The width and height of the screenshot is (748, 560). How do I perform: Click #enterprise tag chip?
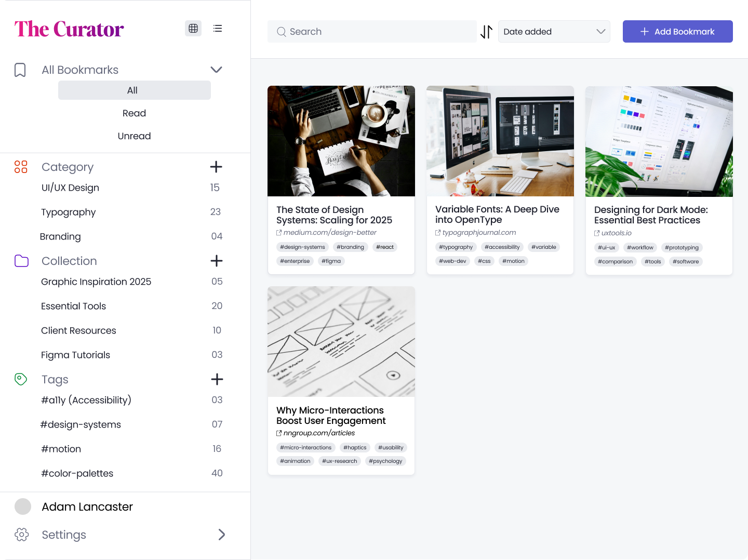click(295, 261)
